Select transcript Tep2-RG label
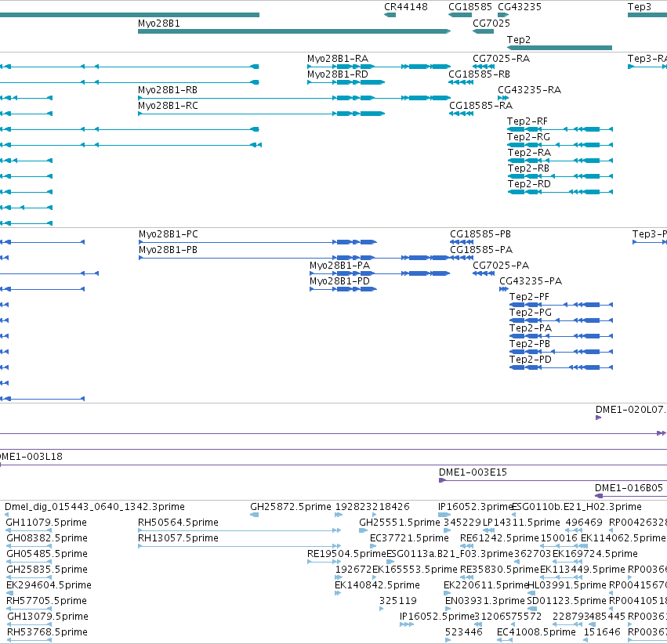Screen dimensions: 667x644 [x=528, y=137]
